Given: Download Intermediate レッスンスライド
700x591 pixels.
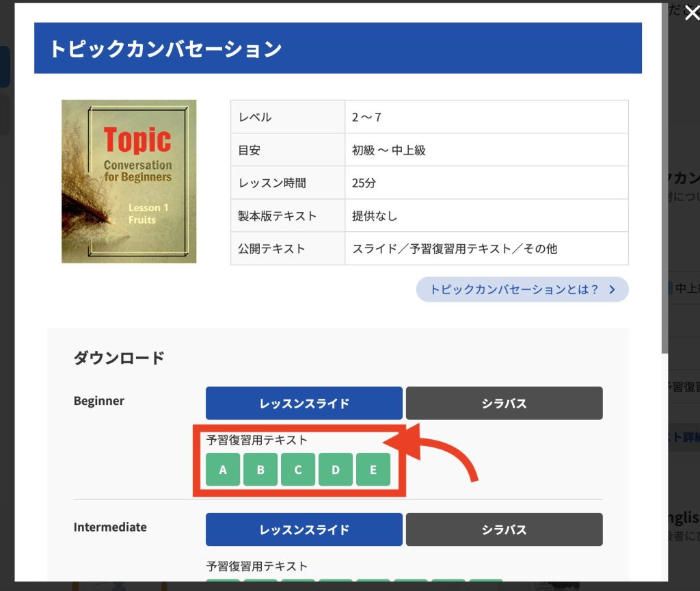Looking at the screenshot, I should (x=304, y=529).
